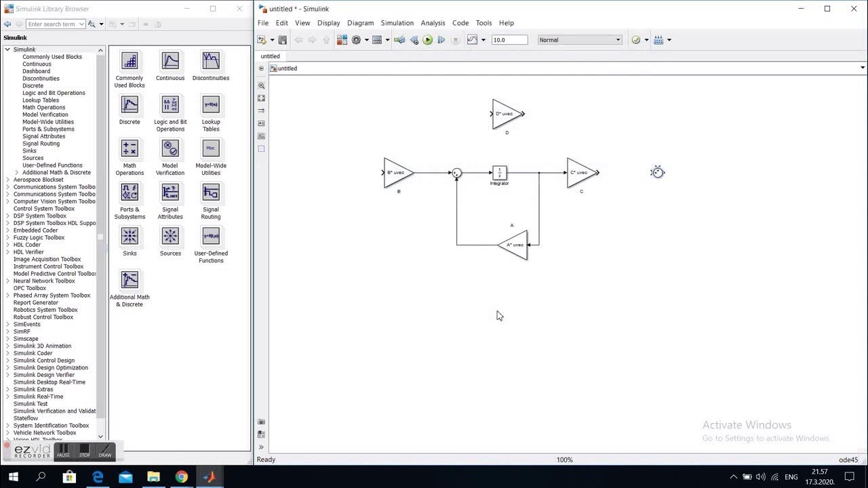Select Control System Toolbox in tree
Image resolution: width=868 pixels, height=488 pixels.
tap(43, 209)
